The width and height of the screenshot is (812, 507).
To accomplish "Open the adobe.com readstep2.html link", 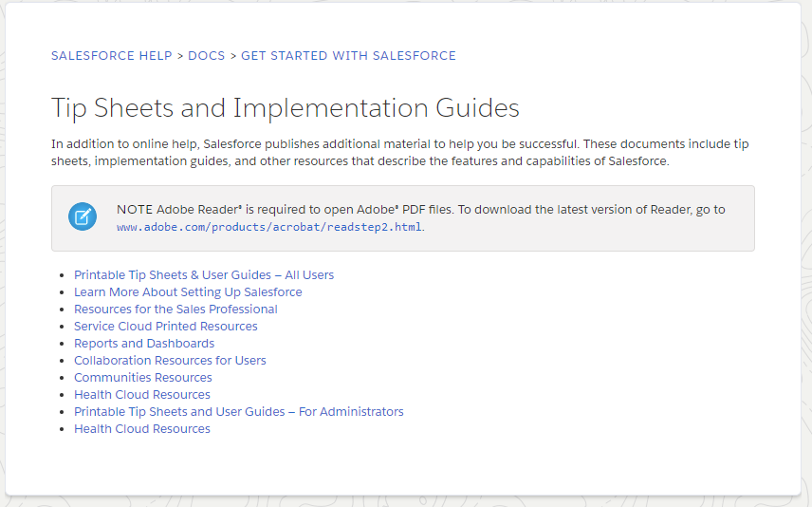I will [x=268, y=227].
